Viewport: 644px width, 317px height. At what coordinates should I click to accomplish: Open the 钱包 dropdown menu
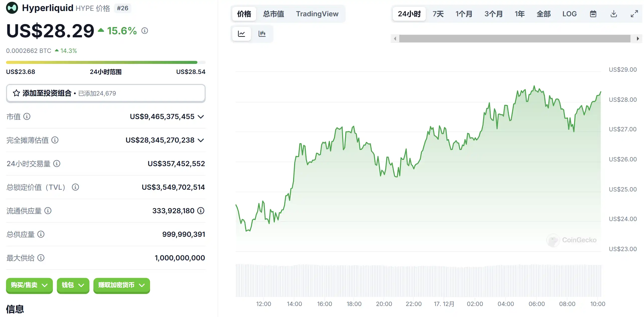(x=73, y=285)
